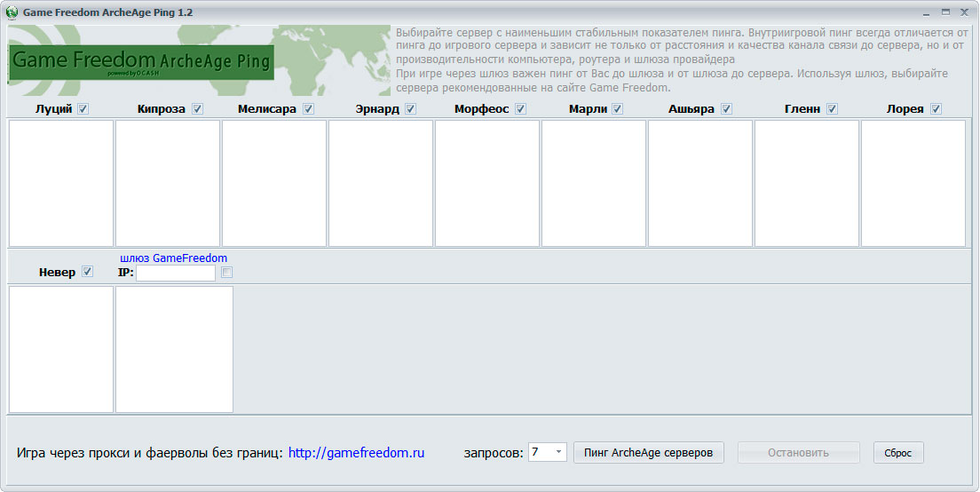Image resolution: width=980 pixels, height=492 pixels.
Task: Uncheck the Кипроза server checkbox
Action: click(x=197, y=108)
